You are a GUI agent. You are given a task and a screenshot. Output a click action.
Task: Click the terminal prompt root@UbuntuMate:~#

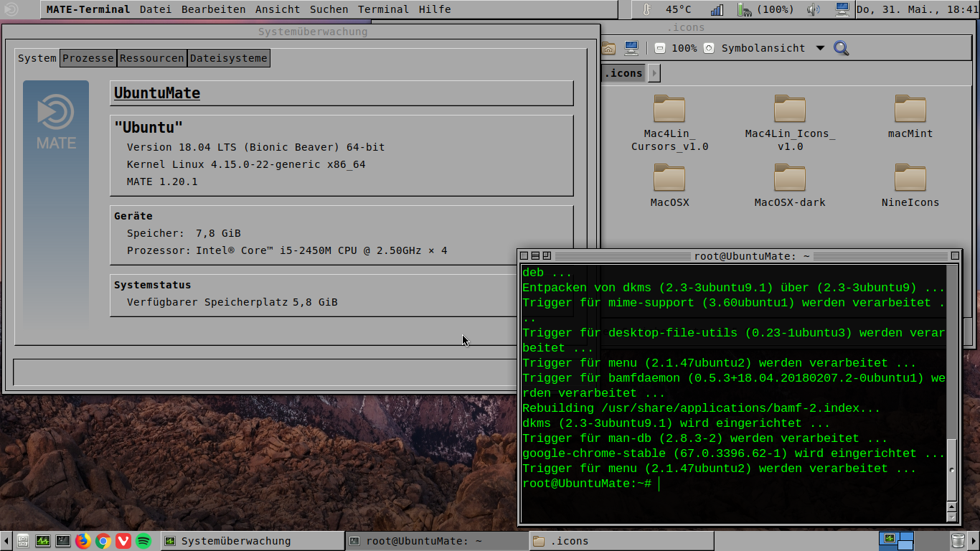point(587,484)
